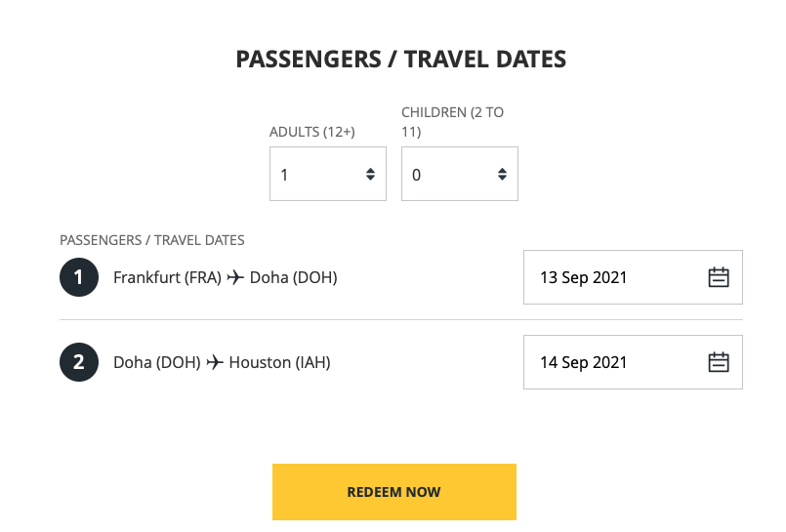Click Doha (DOH) destination in first flight

tap(293, 277)
